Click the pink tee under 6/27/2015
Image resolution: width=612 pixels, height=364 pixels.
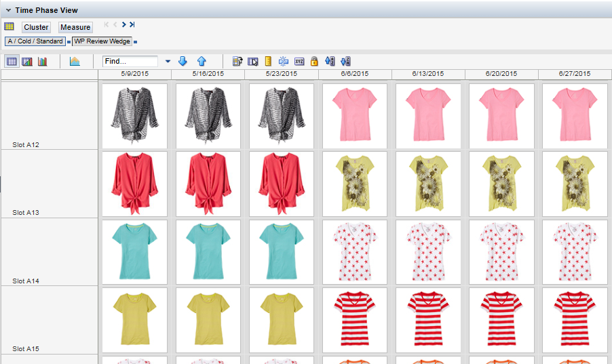[x=575, y=116]
